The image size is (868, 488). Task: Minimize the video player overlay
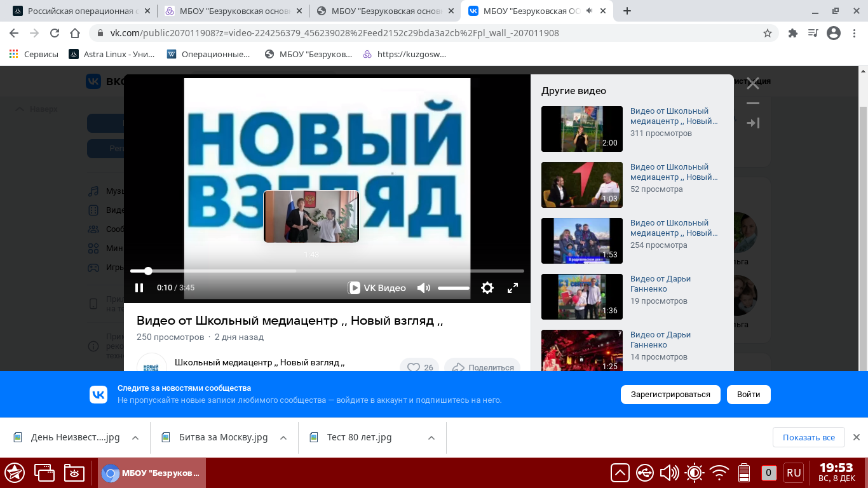click(x=753, y=103)
